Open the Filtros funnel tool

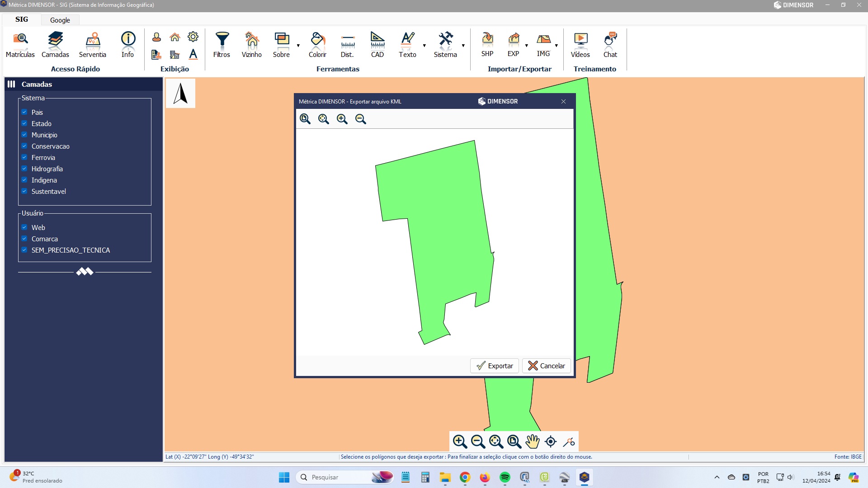[222, 45]
